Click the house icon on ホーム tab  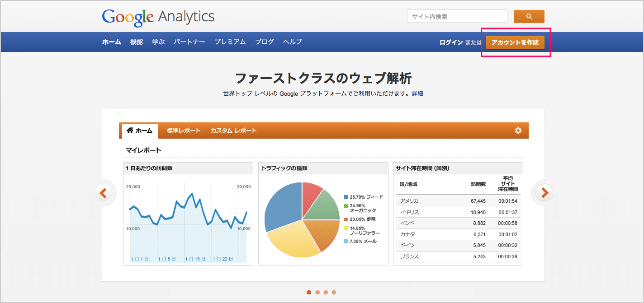coord(130,131)
